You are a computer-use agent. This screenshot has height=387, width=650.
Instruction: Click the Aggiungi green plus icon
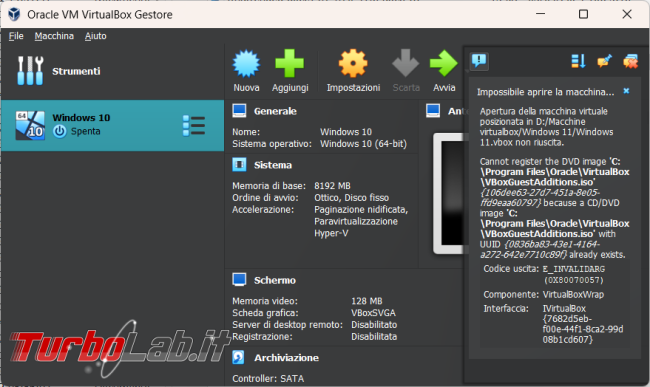point(289,63)
